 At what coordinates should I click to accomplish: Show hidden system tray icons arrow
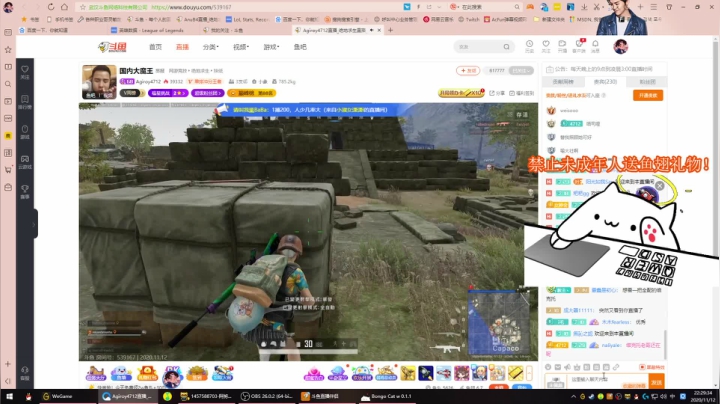pyautogui.click(x=573, y=396)
